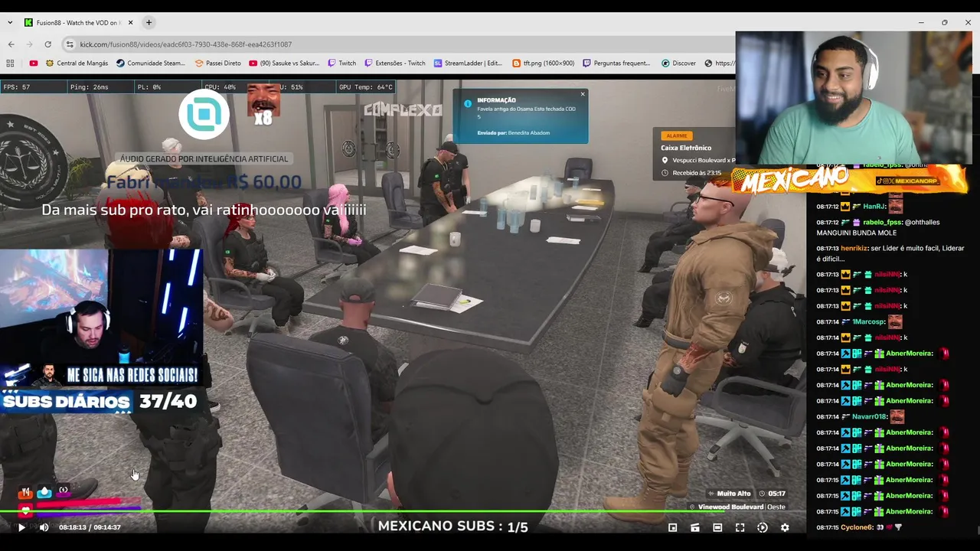
Task: Toggle theater mode in the video player
Action: click(717, 527)
